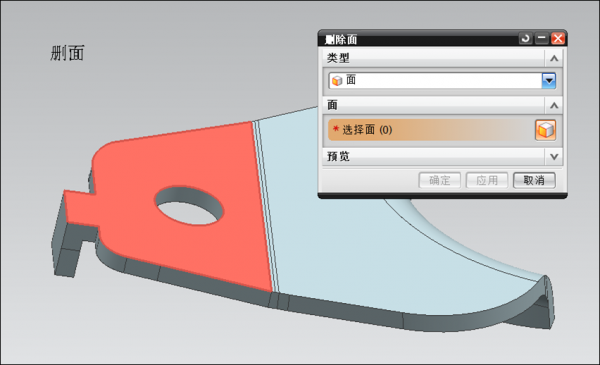
Task: Minimize the 删除面 dialog
Action: [541, 38]
